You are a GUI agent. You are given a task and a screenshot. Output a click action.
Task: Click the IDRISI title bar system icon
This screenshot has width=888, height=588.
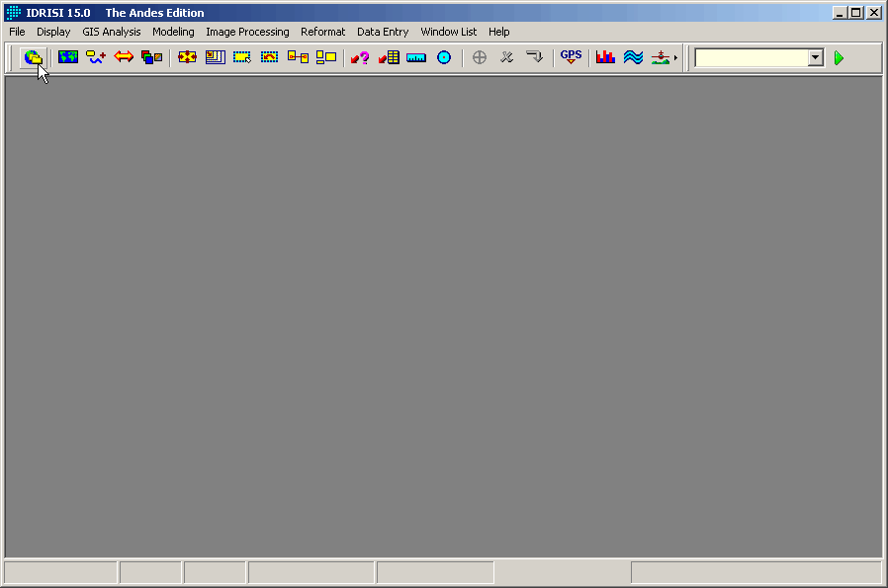tap(14, 13)
